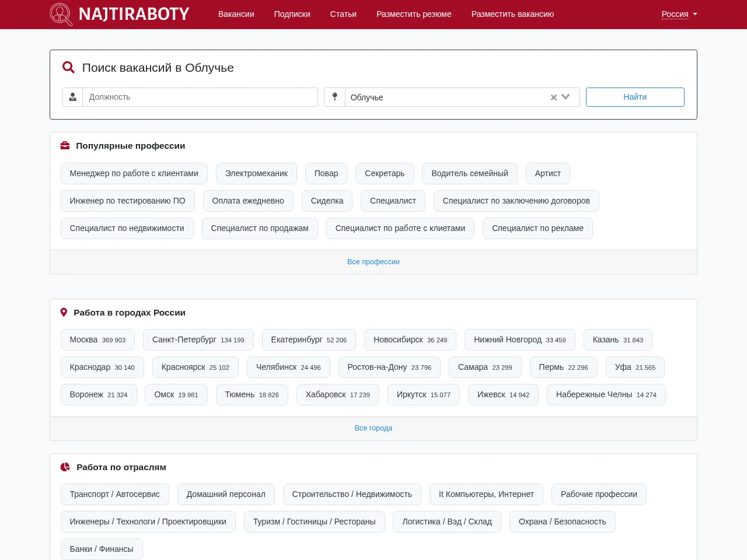
Task: Expand the city dropdown chevron
Action: pyautogui.click(x=566, y=97)
